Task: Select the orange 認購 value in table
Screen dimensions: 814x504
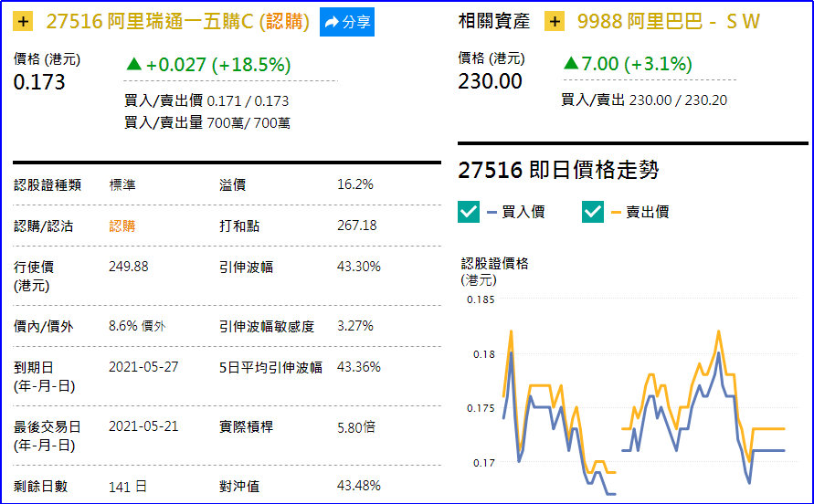Action: 122,226
